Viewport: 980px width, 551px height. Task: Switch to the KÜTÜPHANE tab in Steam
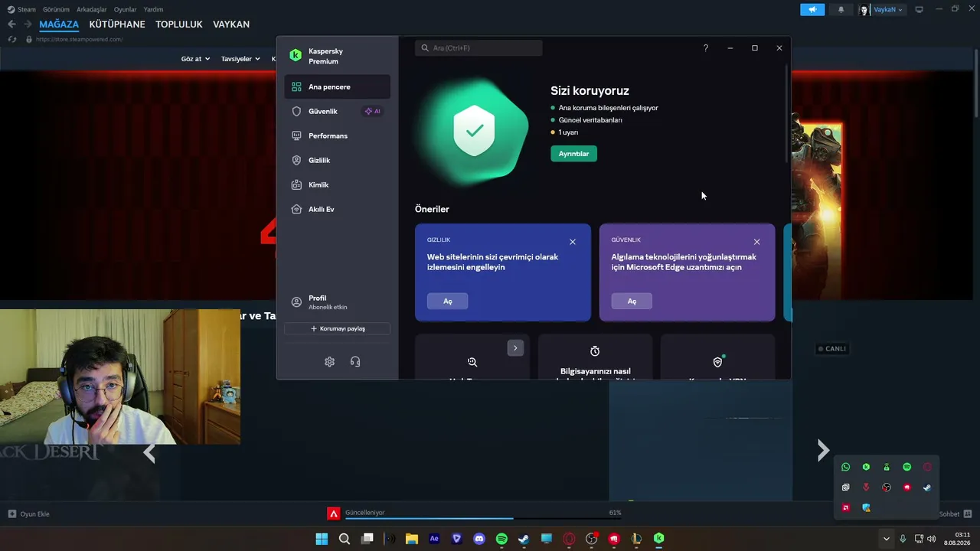117,24
